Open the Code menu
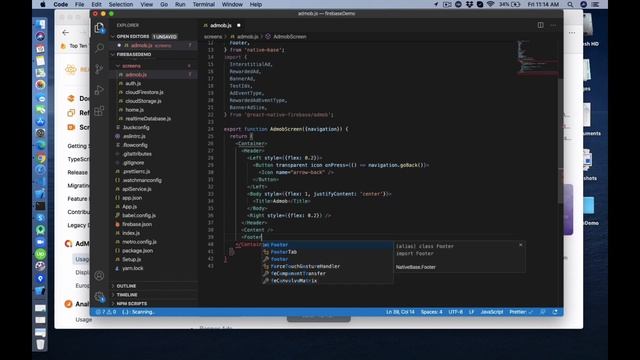The height and width of the screenshot is (360, 640). [x=60, y=4]
